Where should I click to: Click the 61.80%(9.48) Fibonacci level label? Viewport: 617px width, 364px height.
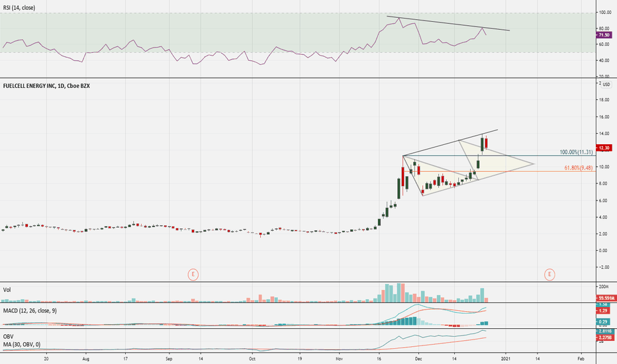tap(579, 167)
